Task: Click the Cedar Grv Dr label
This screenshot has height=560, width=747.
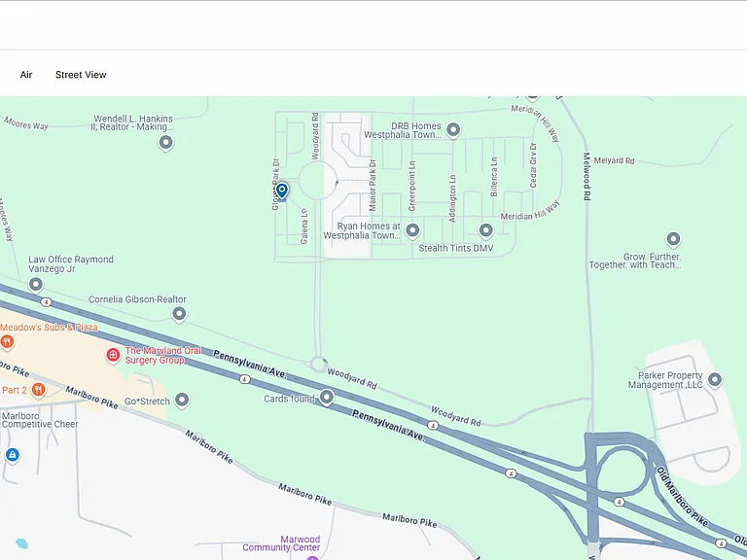Action: (x=533, y=165)
